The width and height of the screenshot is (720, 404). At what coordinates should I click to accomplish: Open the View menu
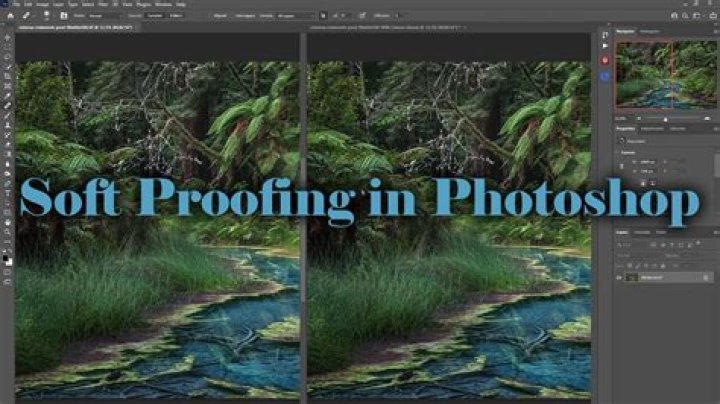[x=127, y=4]
